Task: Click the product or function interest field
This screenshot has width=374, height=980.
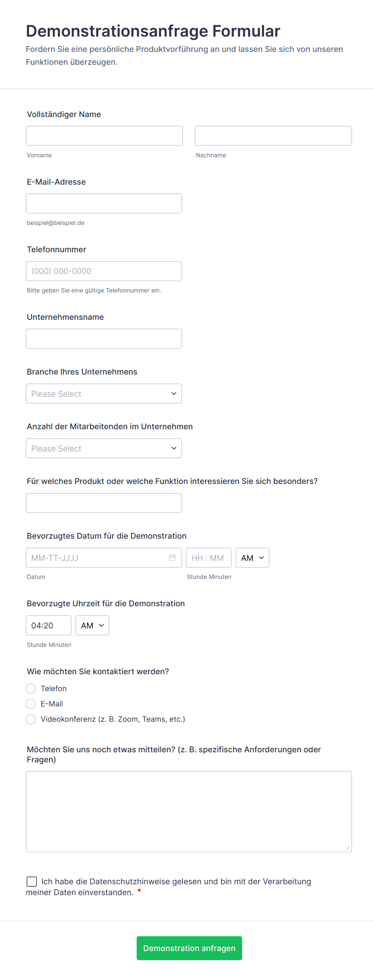Action: [x=104, y=503]
